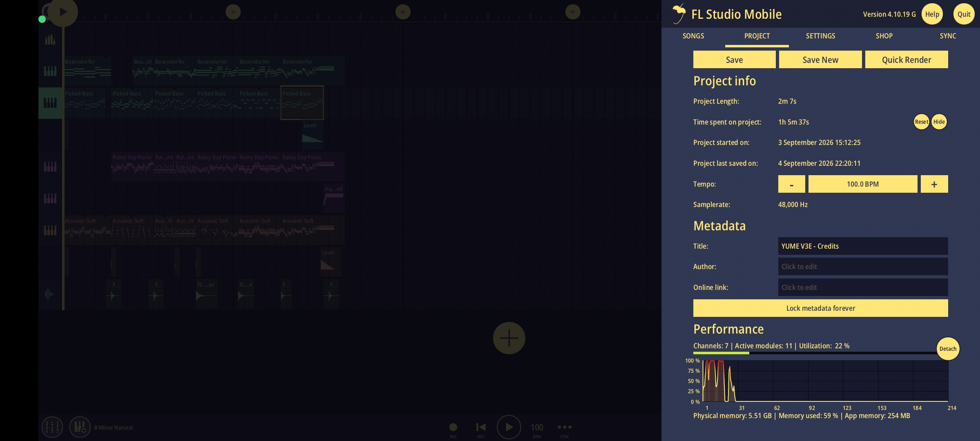Edit the Author metadata field
This screenshot has height=441, width=980.
(x=863, y=267)
